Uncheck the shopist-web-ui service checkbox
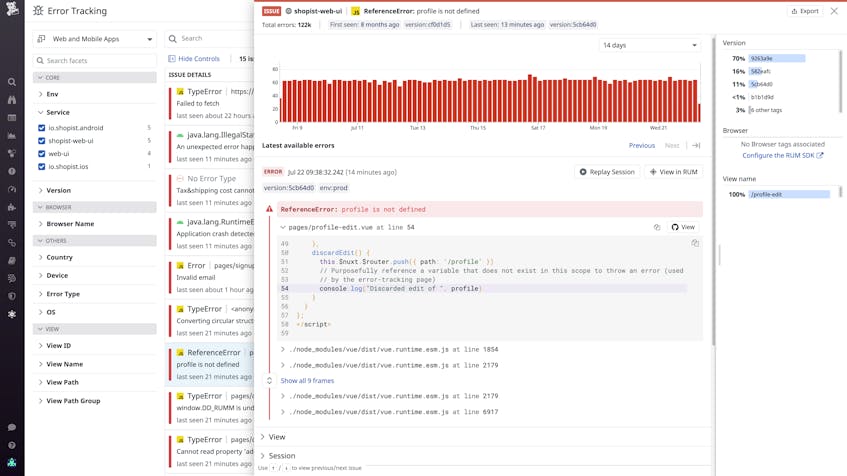847x476 pixels. (42, 141)
